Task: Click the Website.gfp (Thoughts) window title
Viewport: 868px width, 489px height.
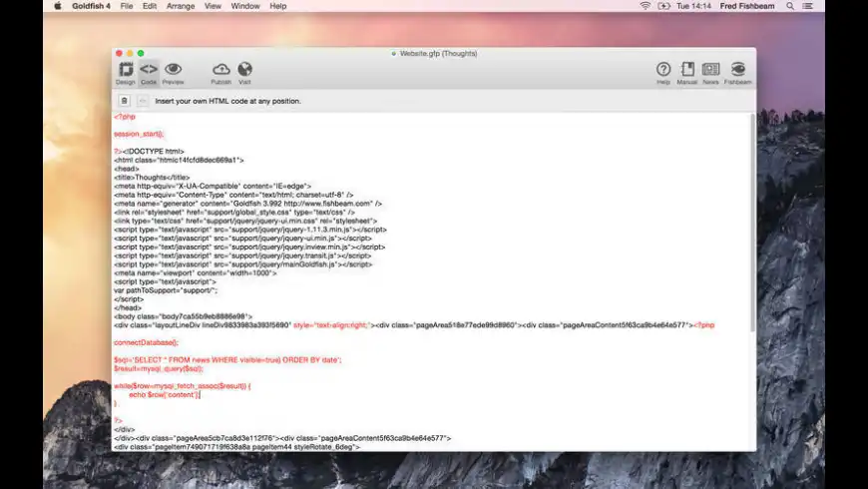Action: 438,54
